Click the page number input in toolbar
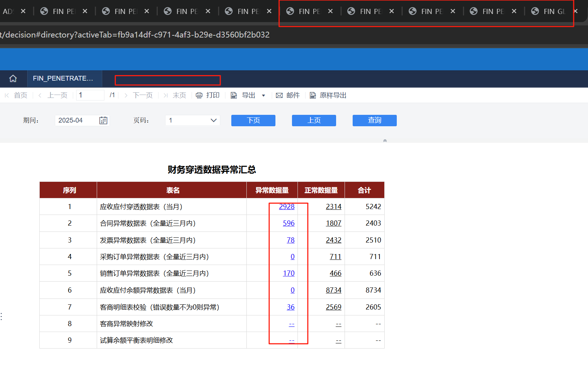 tap(90, 95)
